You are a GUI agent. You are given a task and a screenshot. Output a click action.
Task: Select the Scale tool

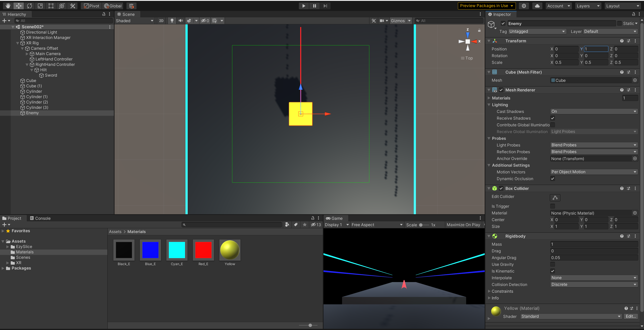tap(40, 6)
